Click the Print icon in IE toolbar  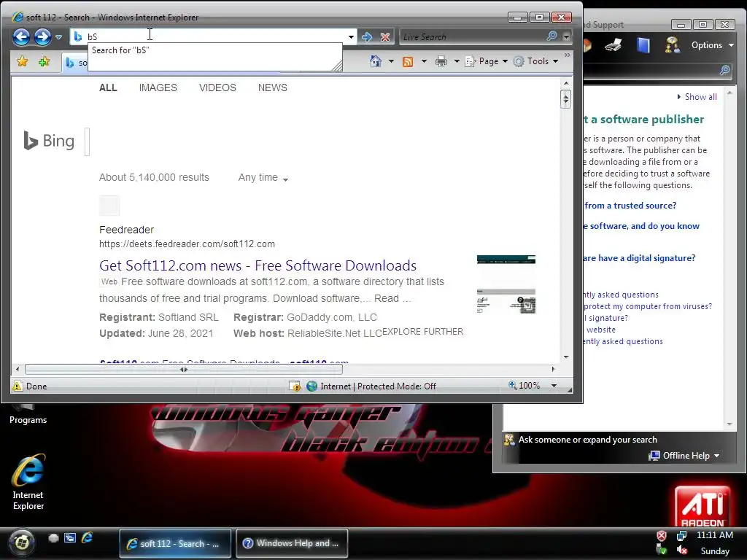coord(441,61)
